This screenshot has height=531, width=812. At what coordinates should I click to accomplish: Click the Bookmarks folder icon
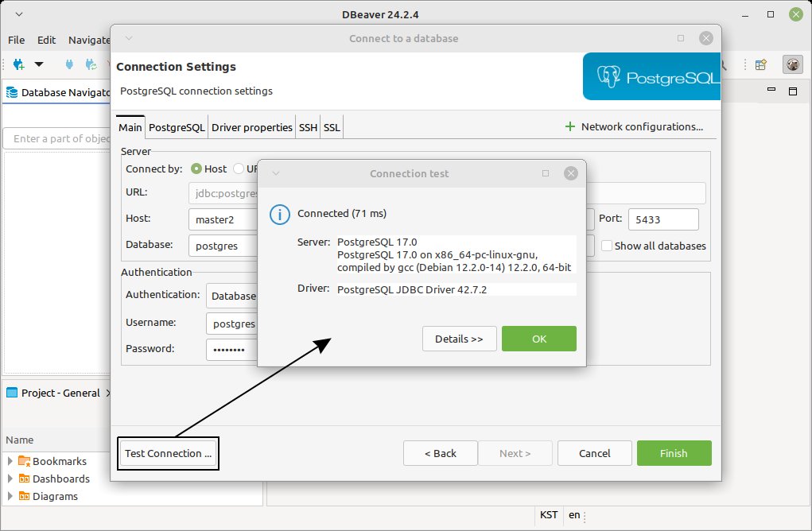[24, 461]
